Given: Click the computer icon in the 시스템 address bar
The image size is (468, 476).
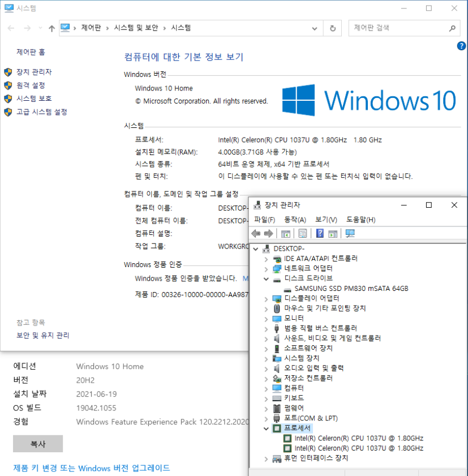Looking at the screenshot, I should 65,28.
